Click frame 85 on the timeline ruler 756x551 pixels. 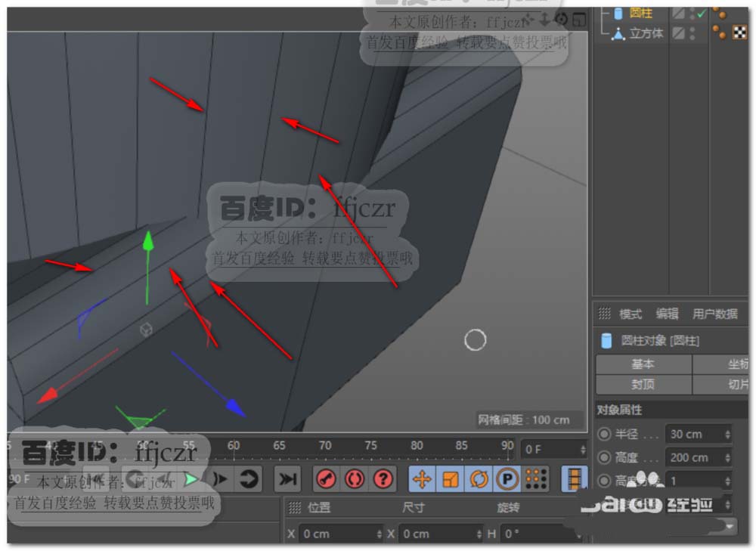[x=462, y=445]
